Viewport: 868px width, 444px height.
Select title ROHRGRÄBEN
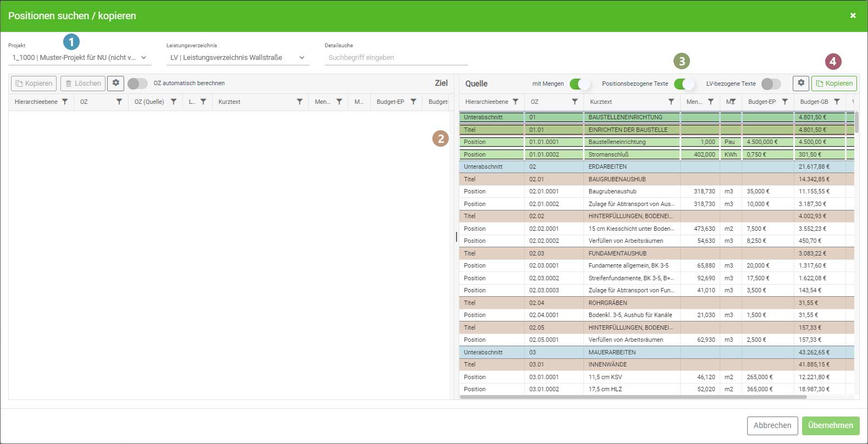[656, 303]
